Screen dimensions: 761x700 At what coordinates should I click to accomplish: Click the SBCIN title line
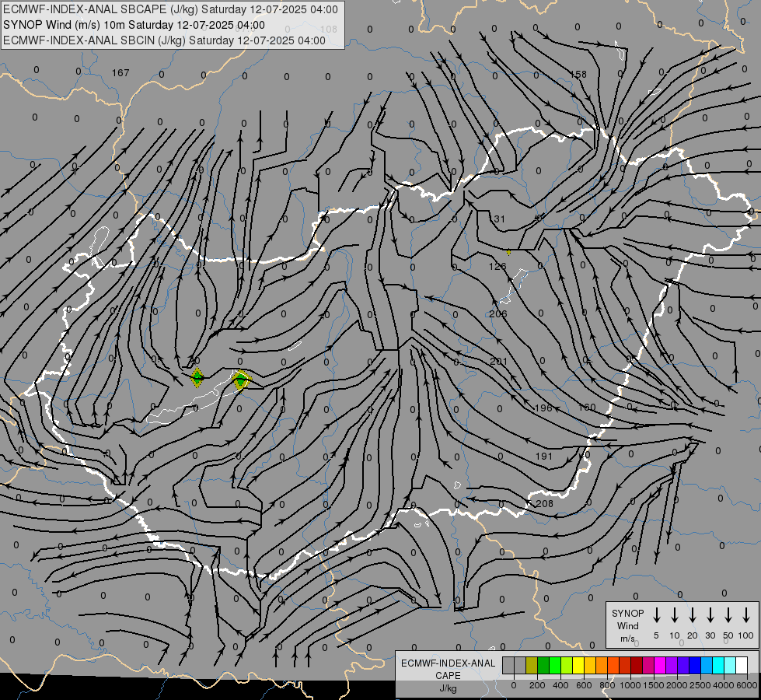click(x=164, y=40)
